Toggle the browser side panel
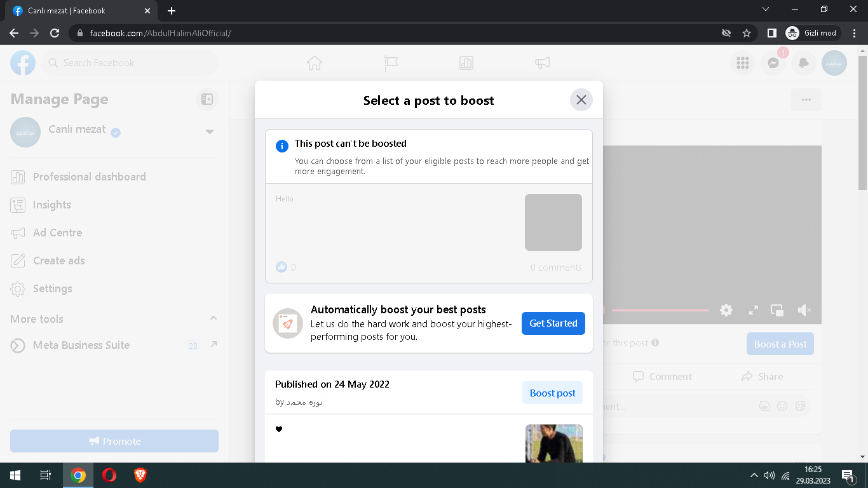Viewport: 868px width, 488px height. point(771,33)
